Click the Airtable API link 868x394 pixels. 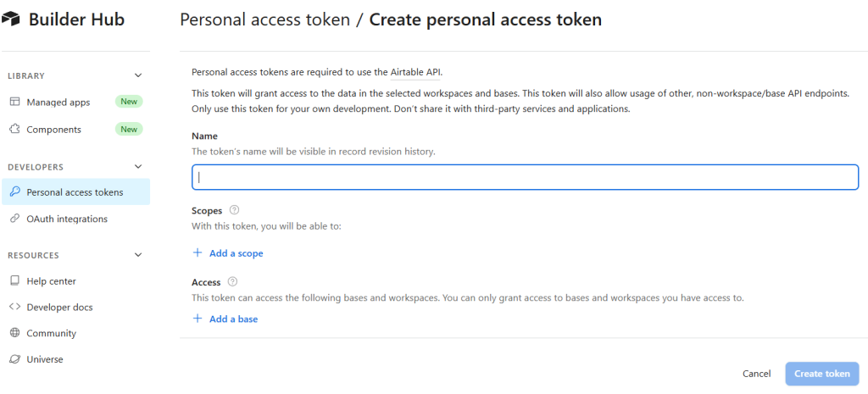(416, 72)
